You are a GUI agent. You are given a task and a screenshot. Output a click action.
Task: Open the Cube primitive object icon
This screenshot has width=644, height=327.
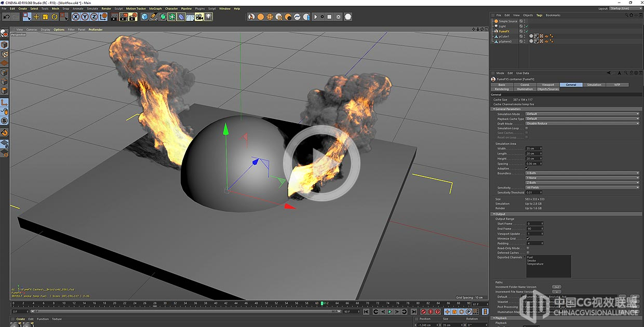coord(144,17)
